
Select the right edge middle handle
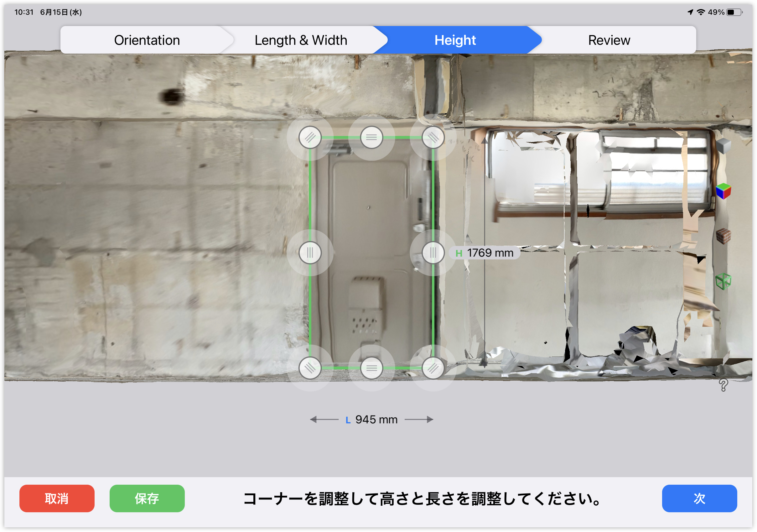tap(433, 253)
